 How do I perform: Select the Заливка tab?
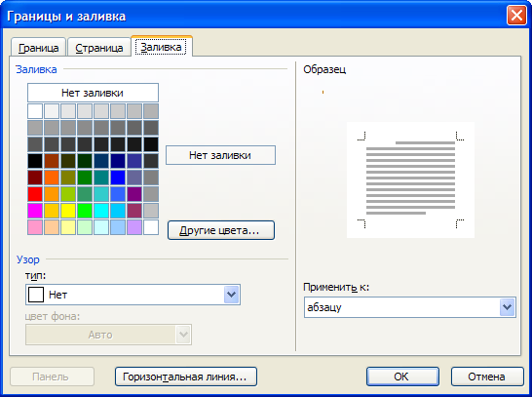(x=161, y=47)
